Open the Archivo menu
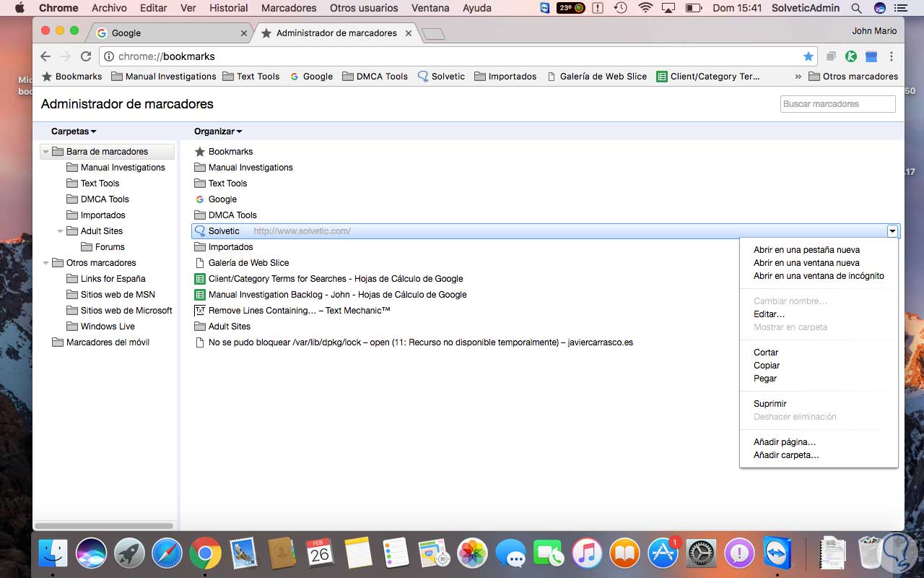924x578 pixels. coord(109,8)
